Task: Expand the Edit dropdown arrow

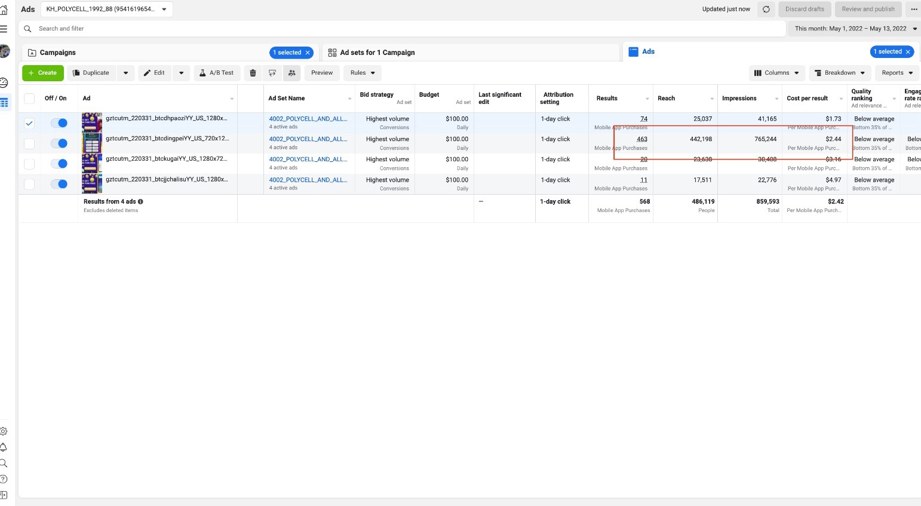Action: (181, 73)
